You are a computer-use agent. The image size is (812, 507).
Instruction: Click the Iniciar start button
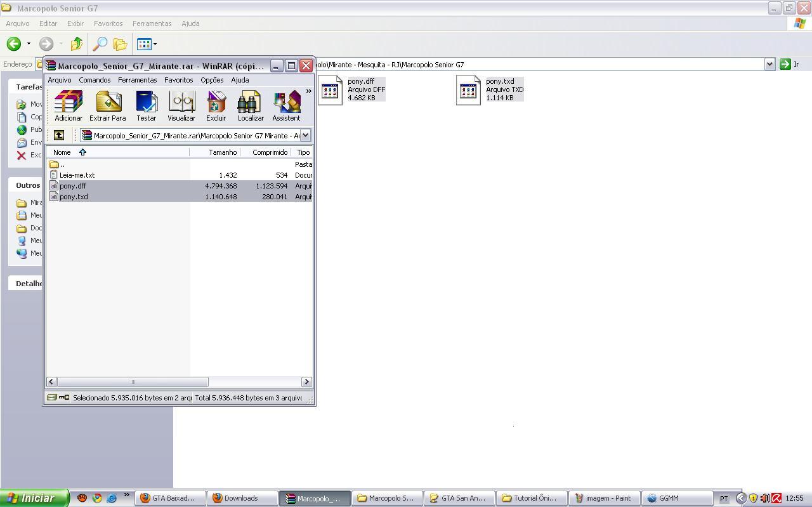point(34,498)
